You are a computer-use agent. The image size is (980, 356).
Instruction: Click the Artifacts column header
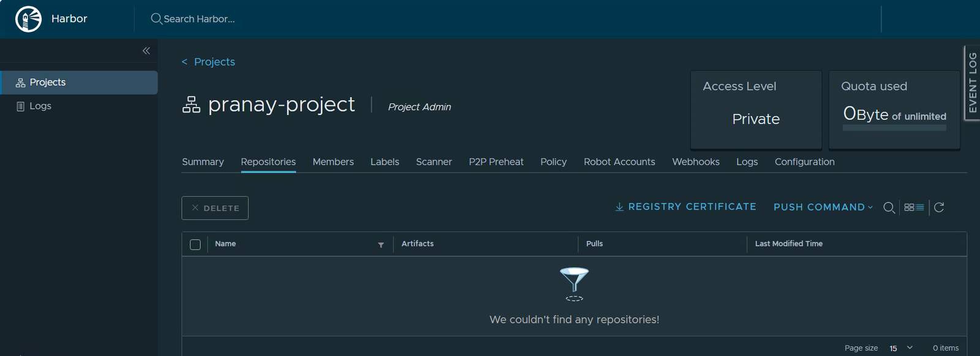[x=418, y=244]
